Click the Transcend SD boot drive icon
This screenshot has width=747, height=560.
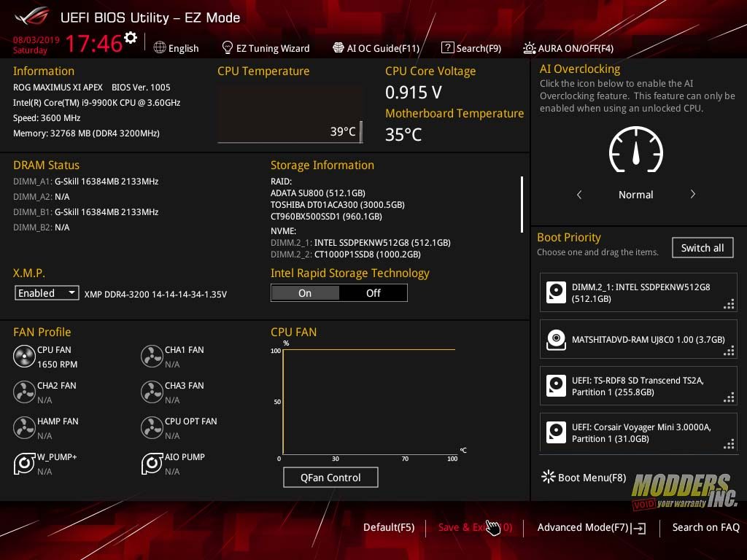click(x=556, y=386)
